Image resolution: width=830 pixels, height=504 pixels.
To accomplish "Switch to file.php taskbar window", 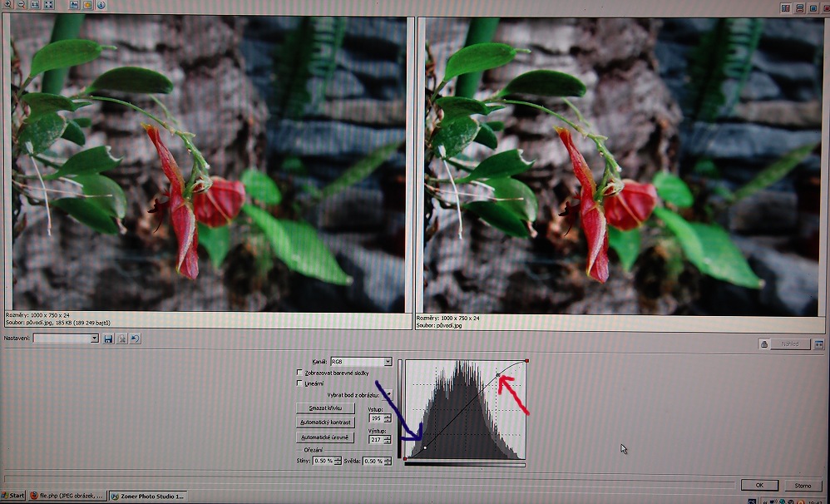I will click(x=68, y=496).
